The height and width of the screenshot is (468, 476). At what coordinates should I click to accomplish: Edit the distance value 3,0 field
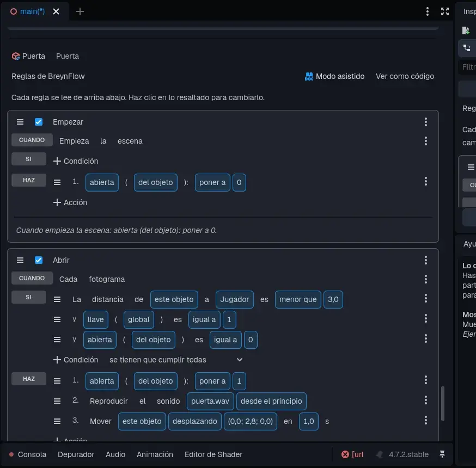(x=333, y=299)
